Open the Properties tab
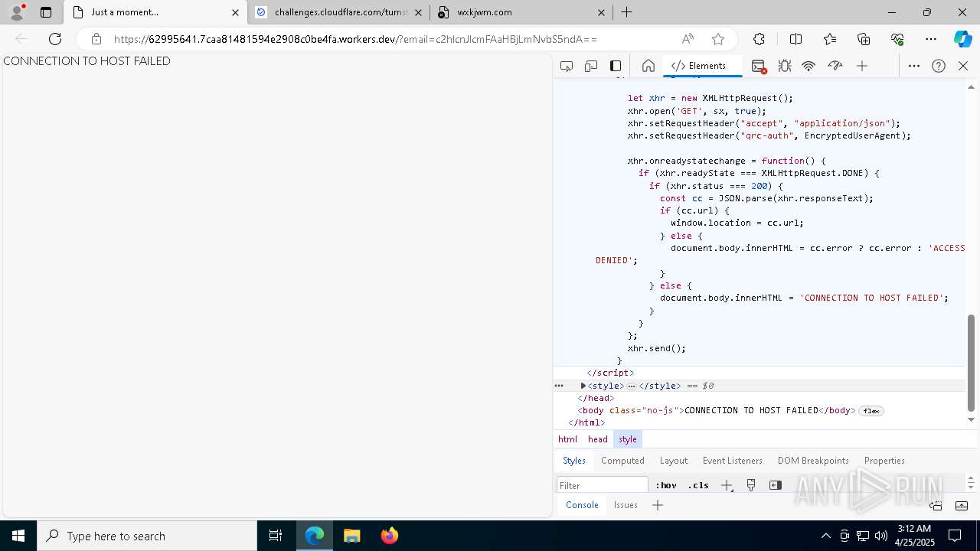 point(884,461)
